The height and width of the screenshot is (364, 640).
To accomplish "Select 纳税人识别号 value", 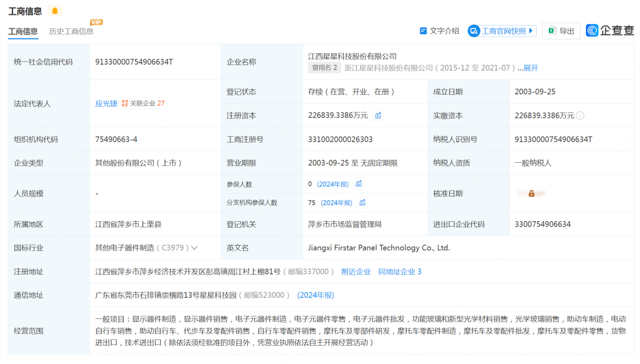I will click(553, 140).
